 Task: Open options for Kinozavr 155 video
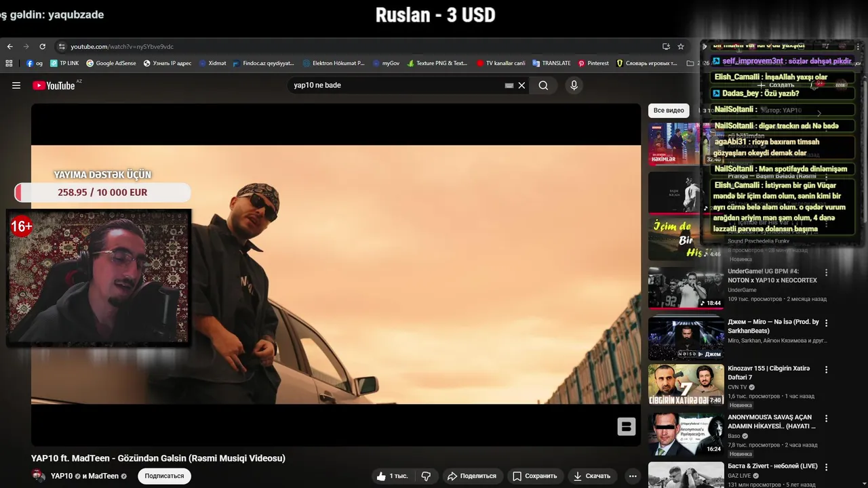(826, 369)
